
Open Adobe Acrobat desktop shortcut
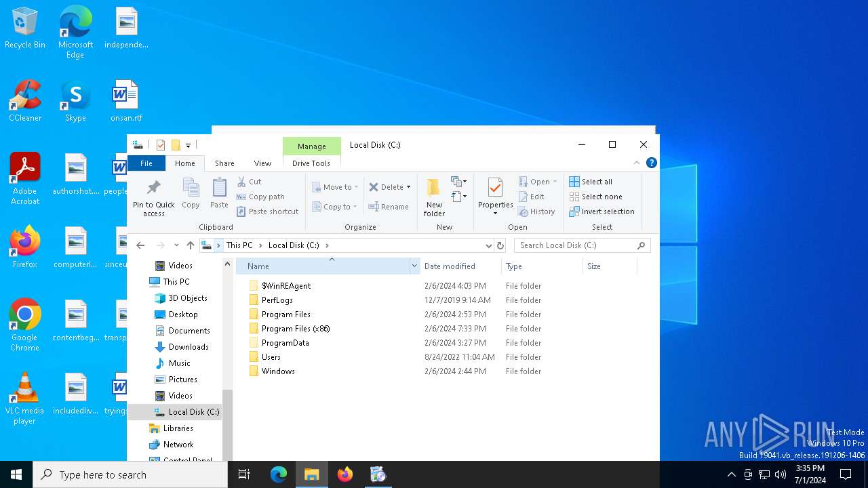[25, 178]
